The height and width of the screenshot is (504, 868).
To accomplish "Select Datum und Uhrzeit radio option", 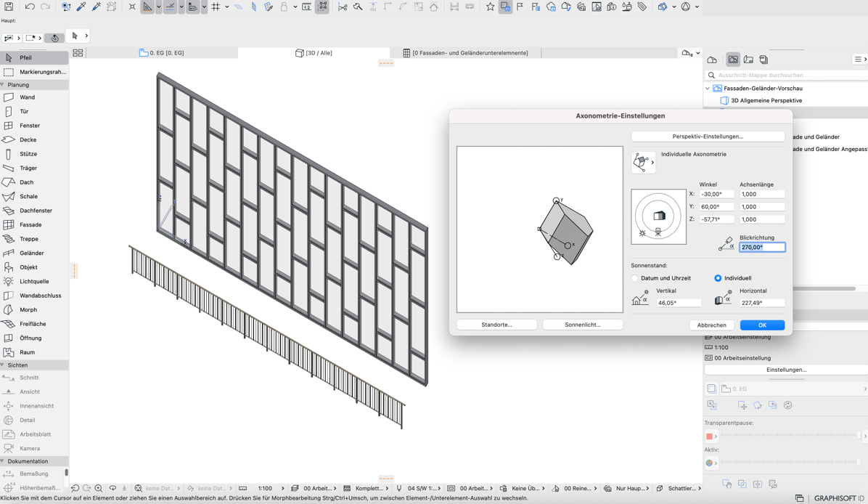I will tap(634, 278).
